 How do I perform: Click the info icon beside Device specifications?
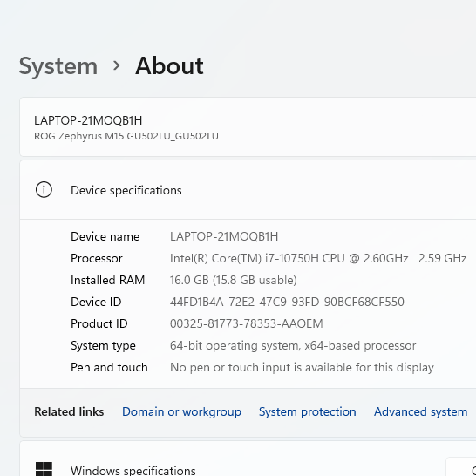pyautogui.click(x=44, y=190)
